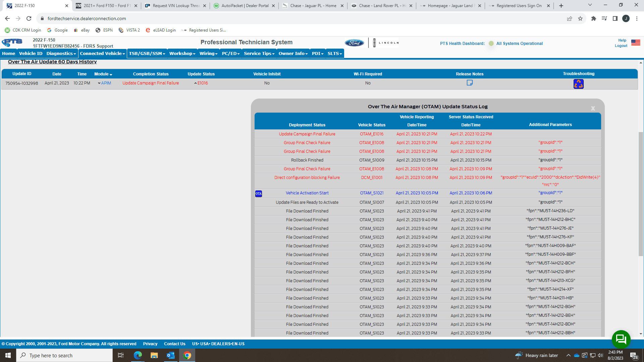Open the Release Notes icon for the update

click(470, 83)
